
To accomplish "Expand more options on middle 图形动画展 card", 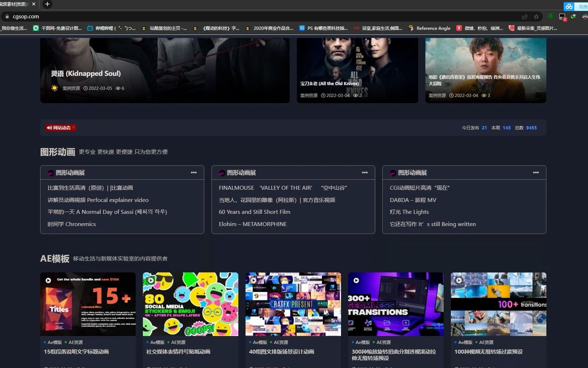I will pyautogui.click(x=365, y=172).
